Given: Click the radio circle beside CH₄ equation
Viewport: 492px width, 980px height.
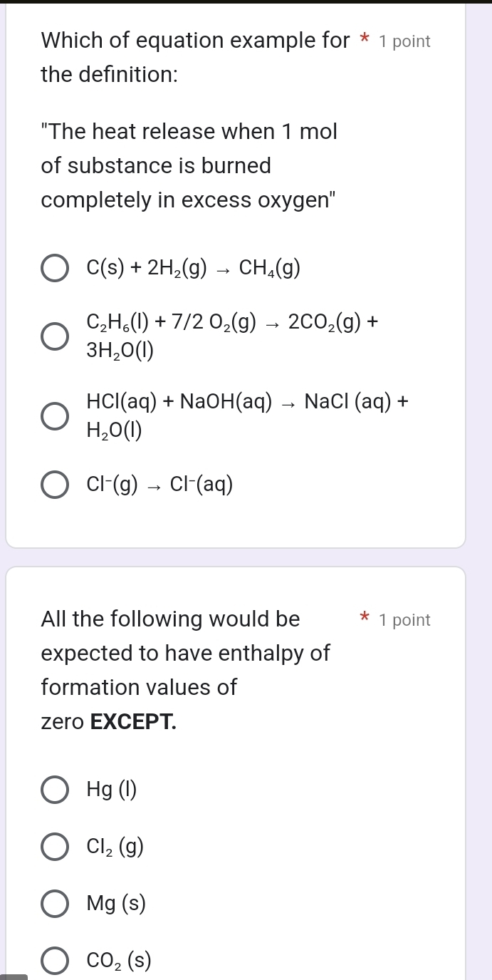Looking at the screenshot, I should (54, 268).
